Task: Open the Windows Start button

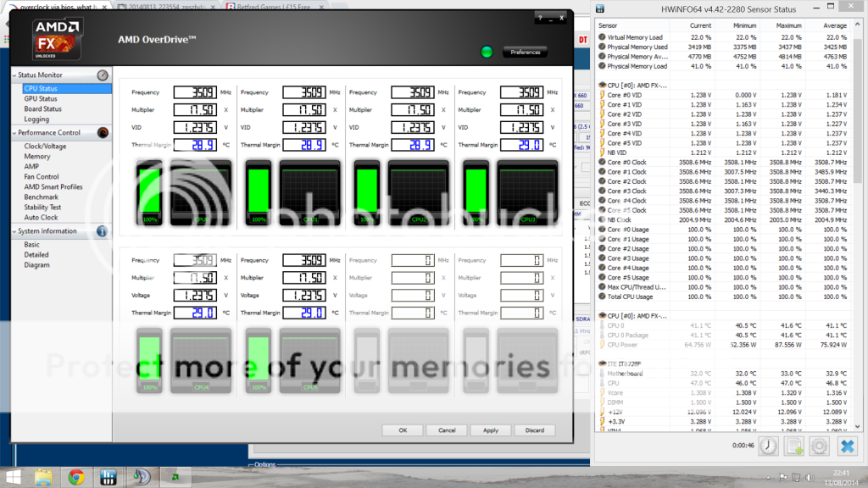Action: [x=12, y=477]
